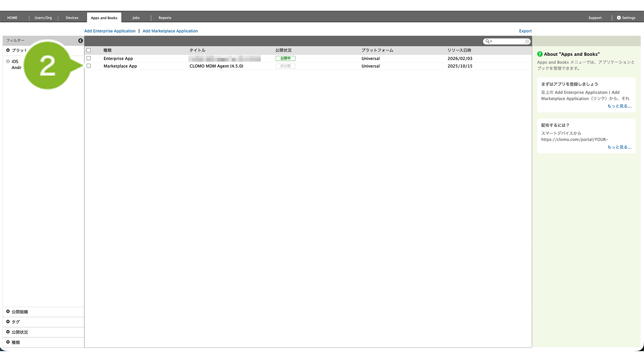The width and height of the screenshot is (644, 362).
Task: Collapse the フィルター panel with arrow icon
Action: tap(80, 41)
